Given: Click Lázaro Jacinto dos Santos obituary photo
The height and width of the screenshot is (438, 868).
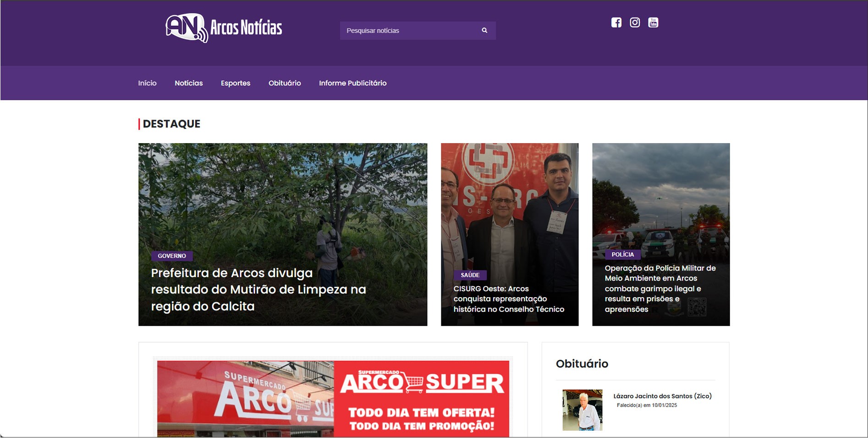Looking at the screenshot, I should tap(582, 410).
